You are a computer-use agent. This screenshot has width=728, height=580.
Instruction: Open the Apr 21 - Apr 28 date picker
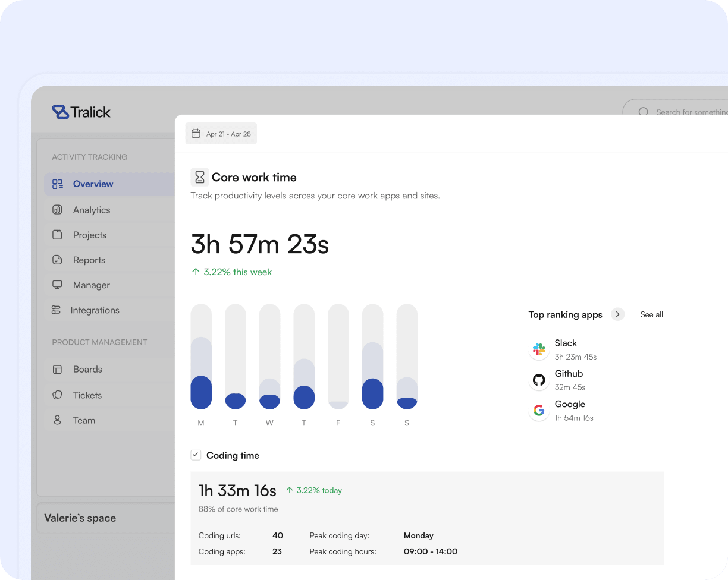[x=221, y=134]
